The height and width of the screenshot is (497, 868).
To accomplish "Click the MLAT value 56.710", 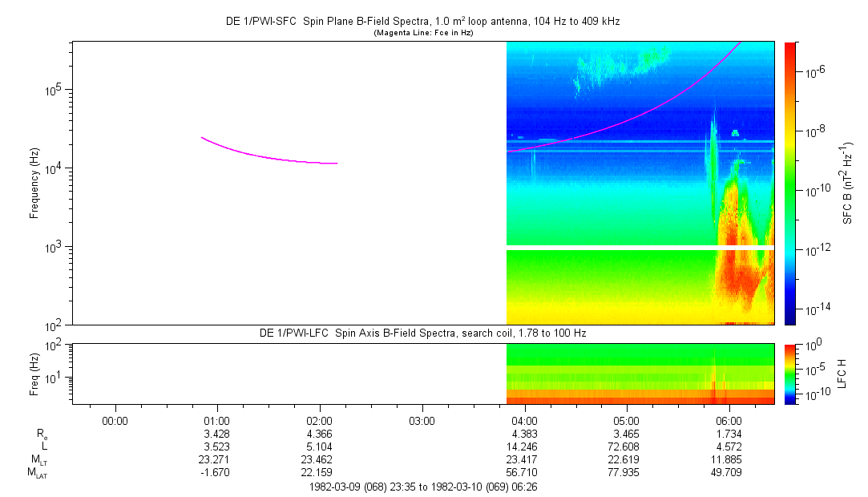I will pos(524,473).
